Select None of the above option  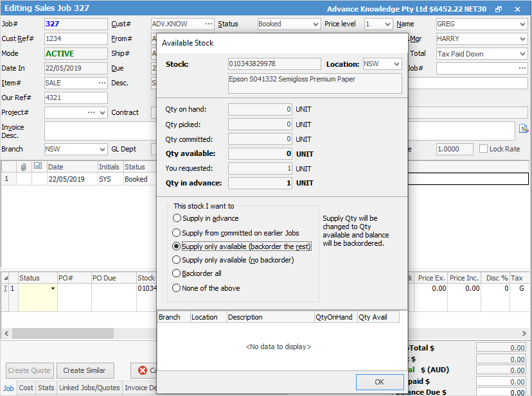coord(177,288)
